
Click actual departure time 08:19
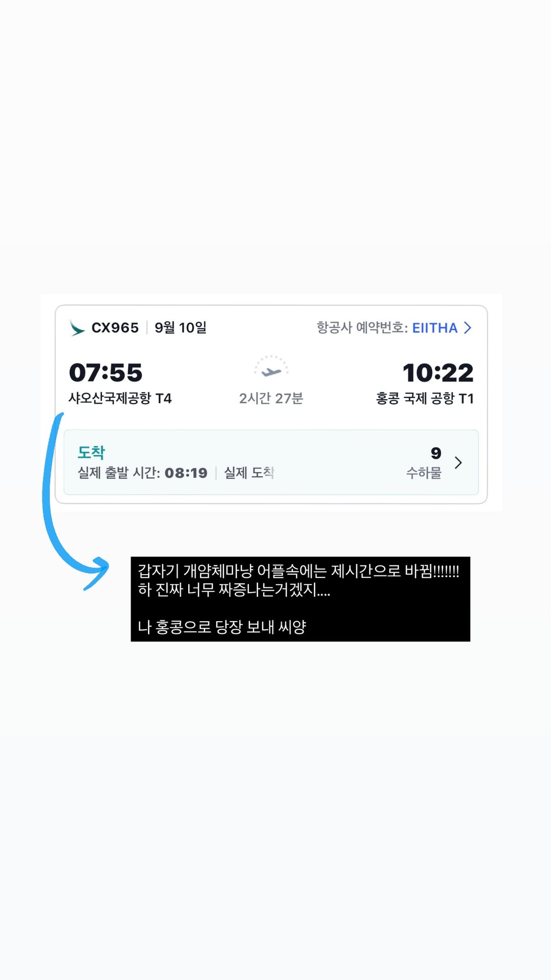tap(186, 473)
